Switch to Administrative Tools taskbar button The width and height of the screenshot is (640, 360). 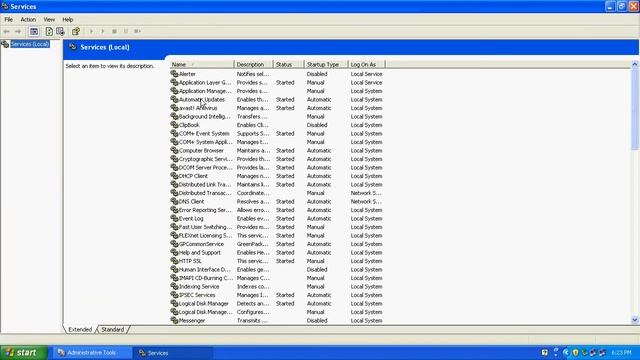point(91,353)
